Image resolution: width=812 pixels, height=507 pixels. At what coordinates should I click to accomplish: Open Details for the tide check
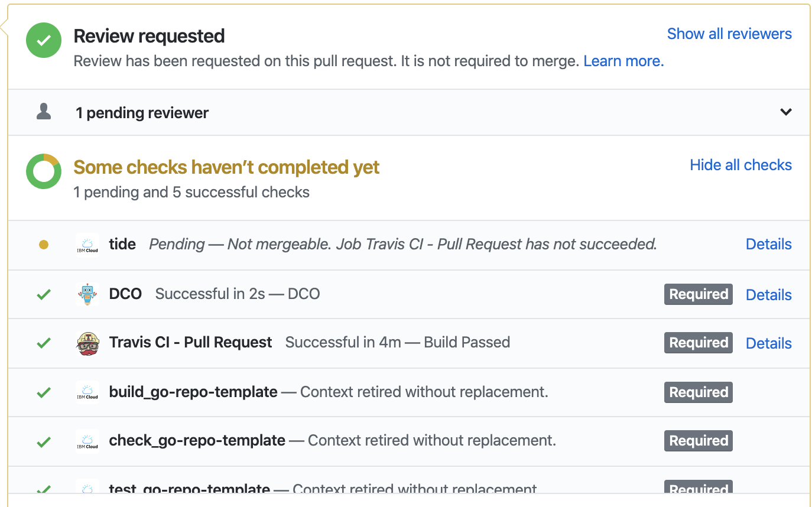(x=768, y=244)
